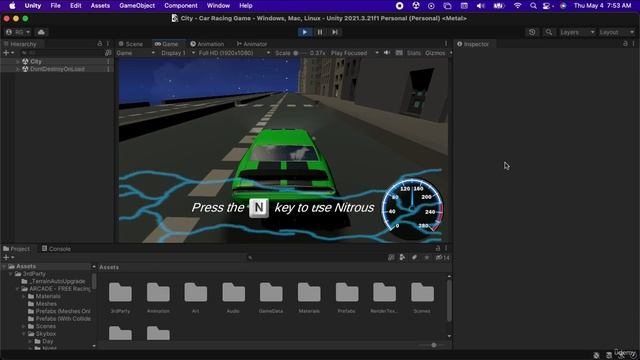The height and width of the screenshot is (360, 640).
Task: Open the Play Focused dropdown
Action: (x=354, y=53)
